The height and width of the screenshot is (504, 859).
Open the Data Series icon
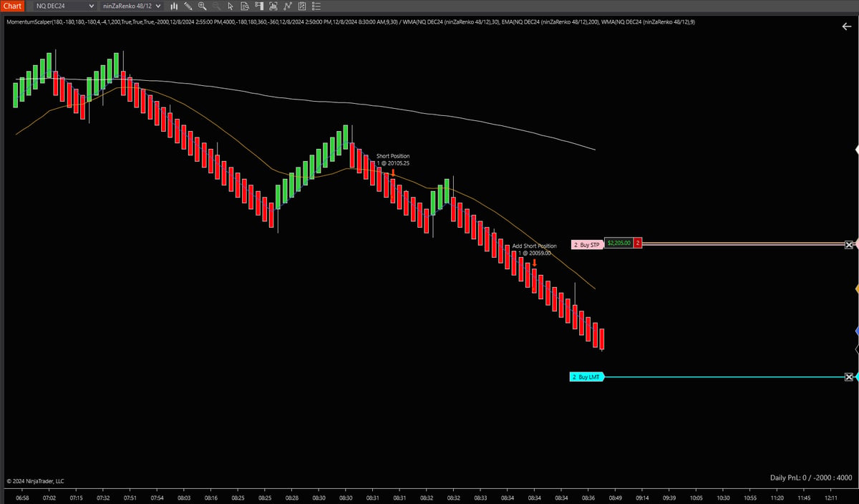[x=273, y=6]
